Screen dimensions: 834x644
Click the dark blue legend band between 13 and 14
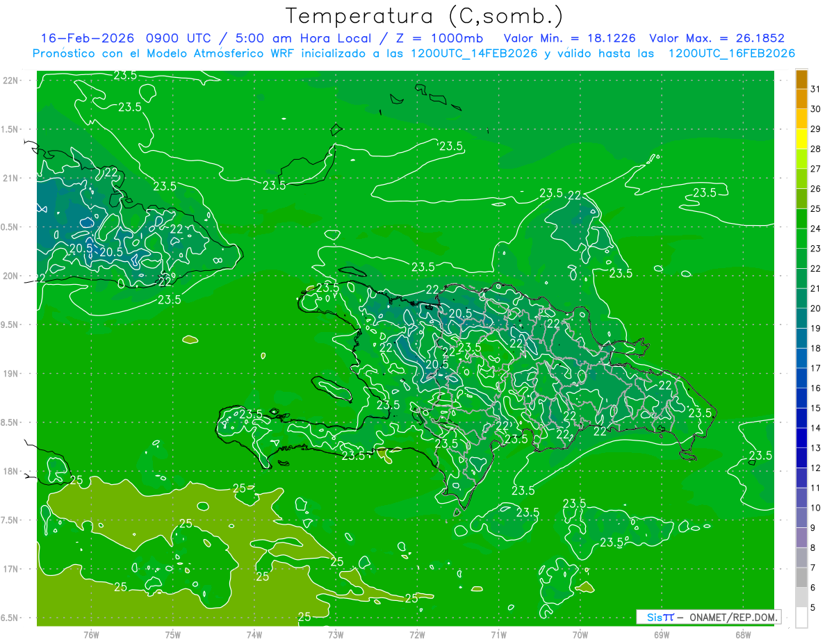[801, 438]
